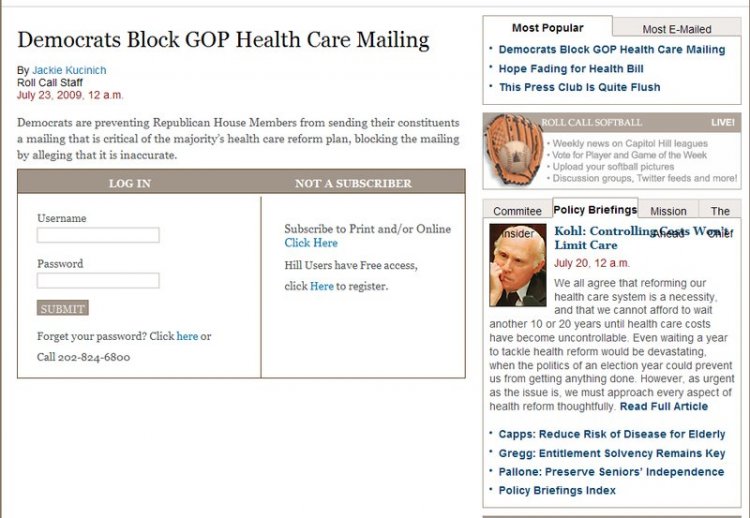Open Policy Briefings Index link

click(x=557, y=491)
